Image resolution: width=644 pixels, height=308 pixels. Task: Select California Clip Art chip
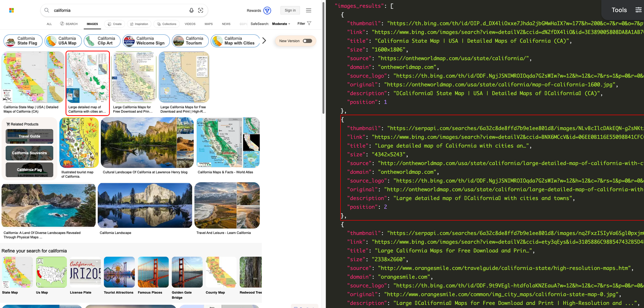click(102, 41)
